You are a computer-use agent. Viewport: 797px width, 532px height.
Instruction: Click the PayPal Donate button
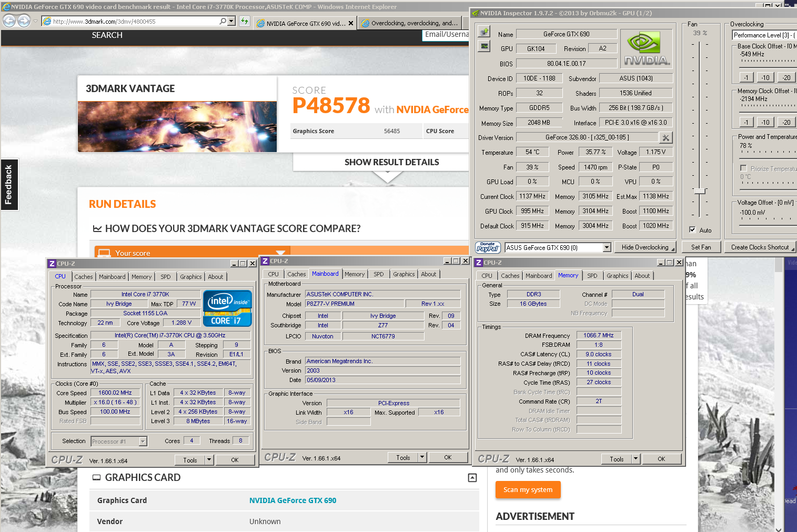coord(488,247)
